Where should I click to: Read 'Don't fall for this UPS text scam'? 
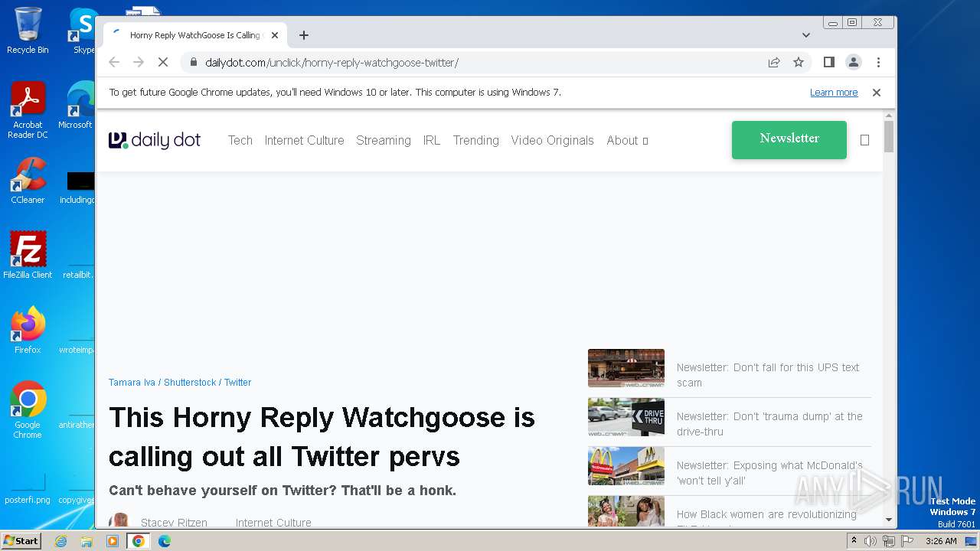click(768, 375)
